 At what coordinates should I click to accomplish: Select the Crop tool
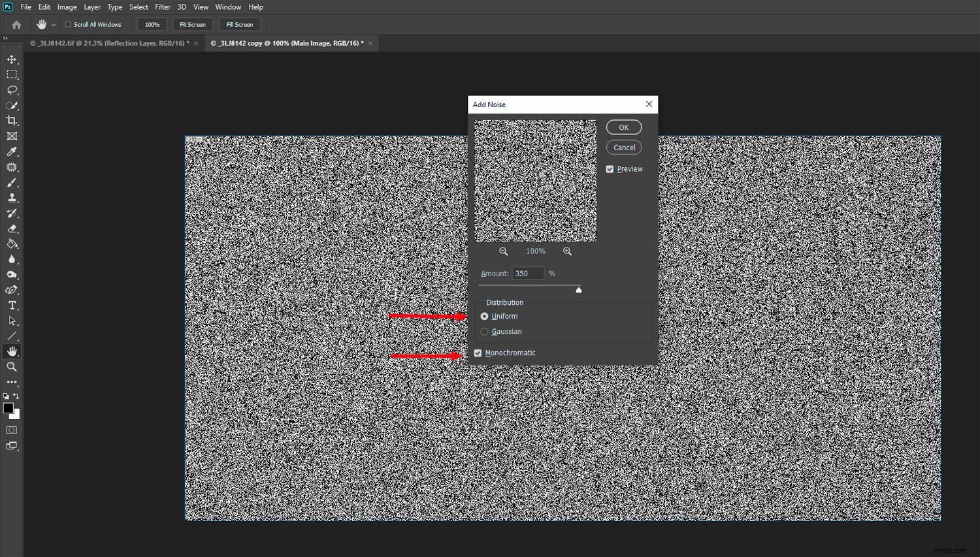(x=12, y=121)
